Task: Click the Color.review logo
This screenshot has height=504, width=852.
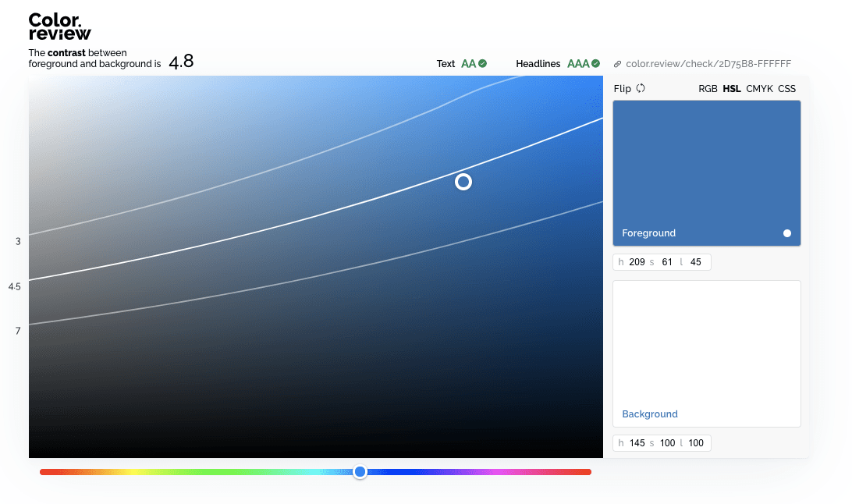Action: point(59,27)
